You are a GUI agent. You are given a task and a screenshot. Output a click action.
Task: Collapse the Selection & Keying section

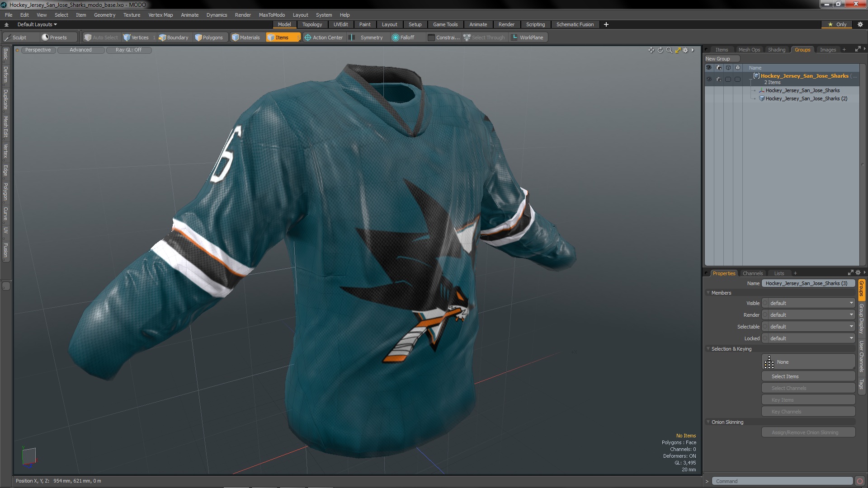click(x=708, y=349)
